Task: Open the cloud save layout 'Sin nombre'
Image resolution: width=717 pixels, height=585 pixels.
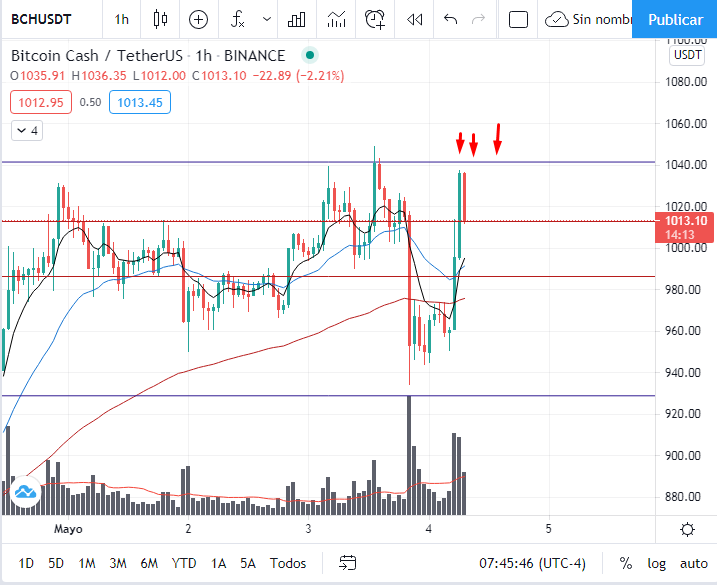Action: [588, 20]
